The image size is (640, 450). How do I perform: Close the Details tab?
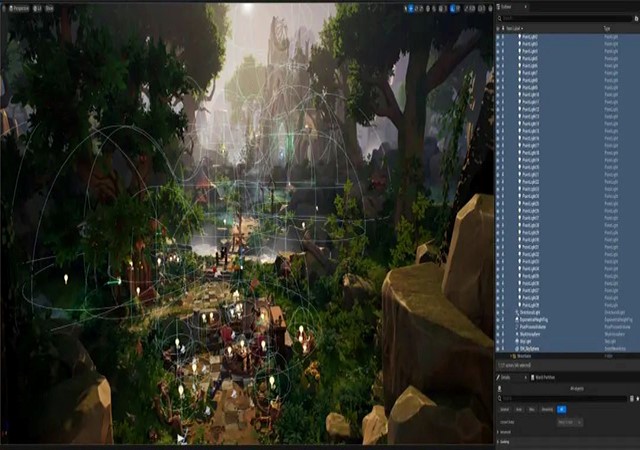point(525,378)
